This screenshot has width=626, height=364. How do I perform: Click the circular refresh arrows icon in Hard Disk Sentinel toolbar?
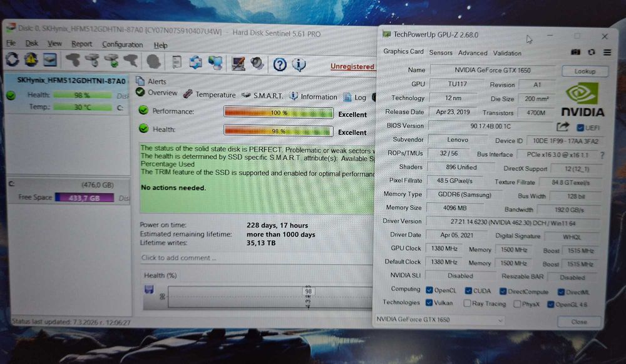[13, 59]
